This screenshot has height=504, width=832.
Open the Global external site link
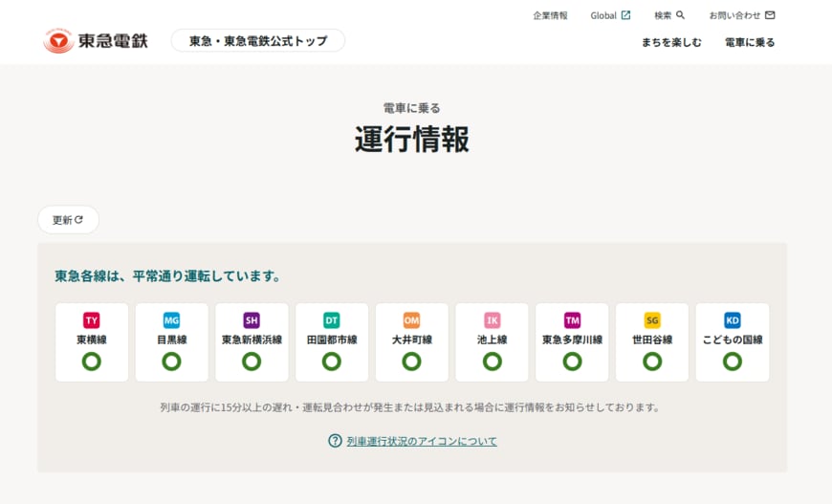pyautogui.click(x=610, y=15)
